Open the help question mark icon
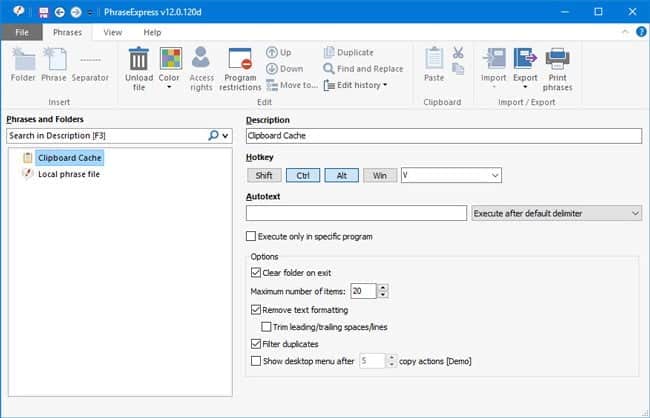 point(641,32)
